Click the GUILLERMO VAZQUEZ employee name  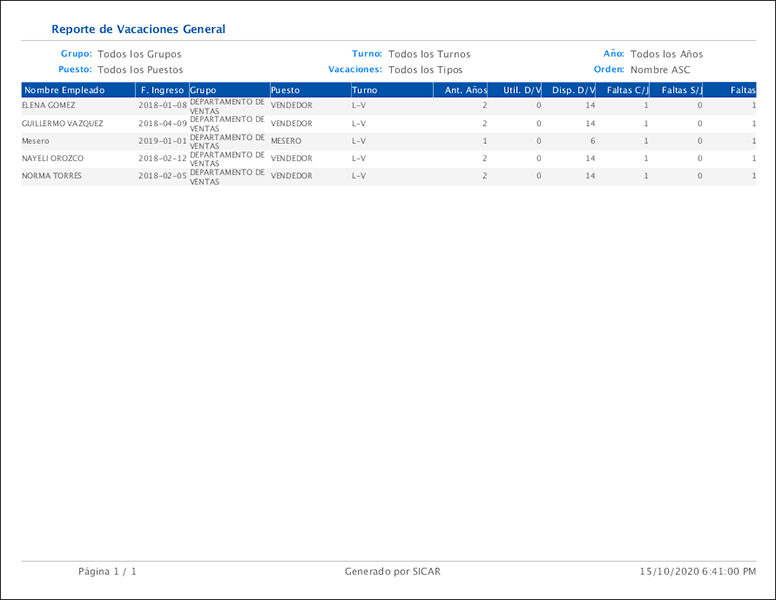point(62,124)
